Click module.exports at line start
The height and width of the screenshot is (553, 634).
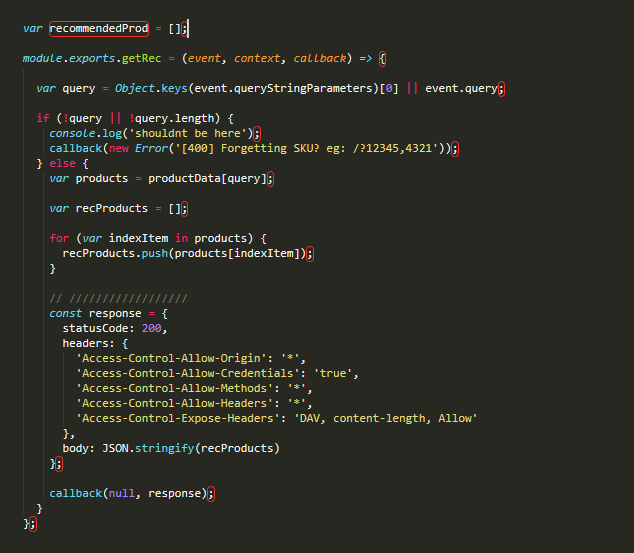point(69,59)
